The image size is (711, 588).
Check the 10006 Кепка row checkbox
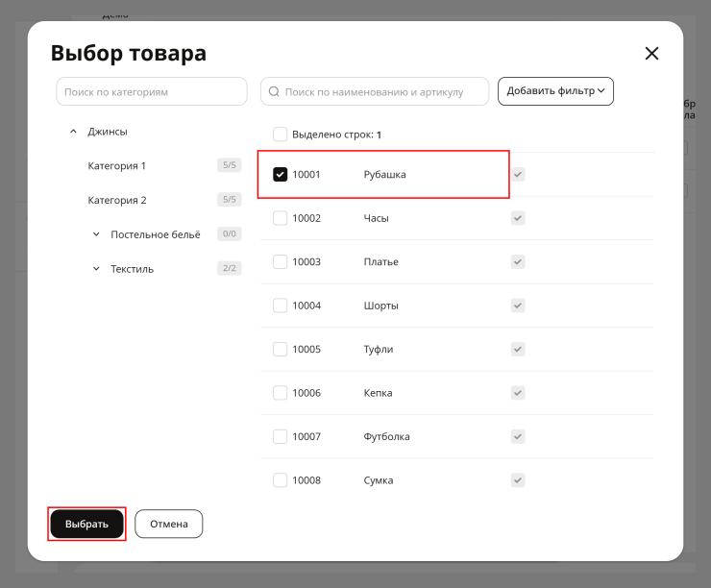pos(280,393)
